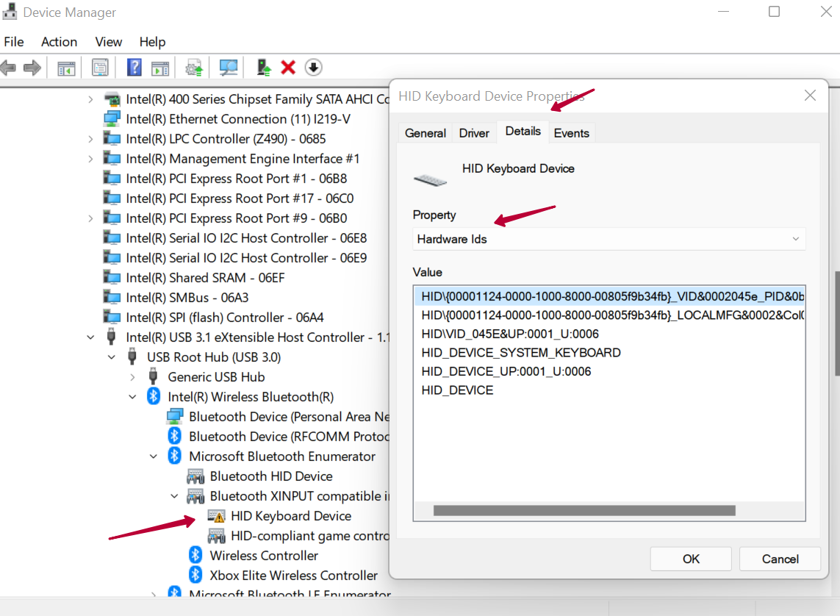Image resolution: width=840 pixels, height=616 pixels.
Task: Select the HID_DEVICE_UP:0001_U:0006 value
Action: [506, 371]
